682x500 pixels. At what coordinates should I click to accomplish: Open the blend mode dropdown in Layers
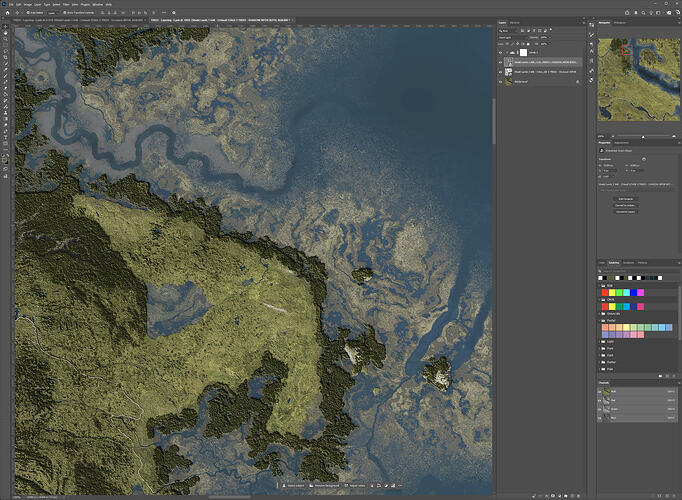[512, 37]
